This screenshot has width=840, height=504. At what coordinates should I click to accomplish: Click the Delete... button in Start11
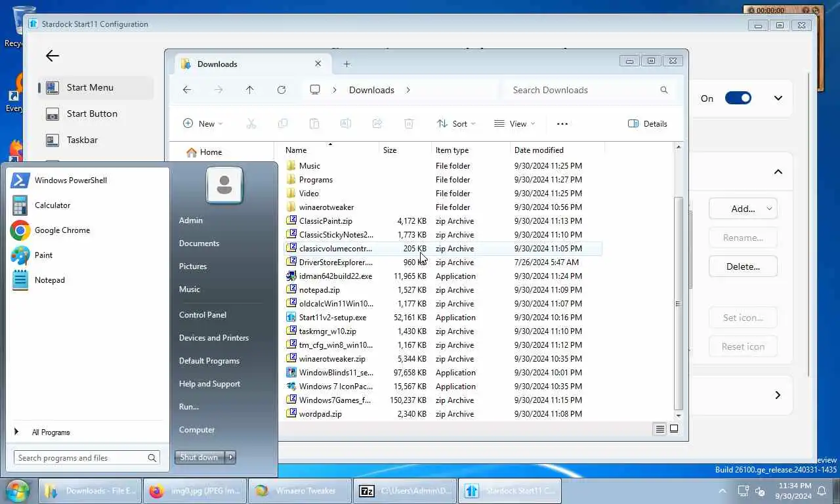pyautogui.click(x=743, y=266)
